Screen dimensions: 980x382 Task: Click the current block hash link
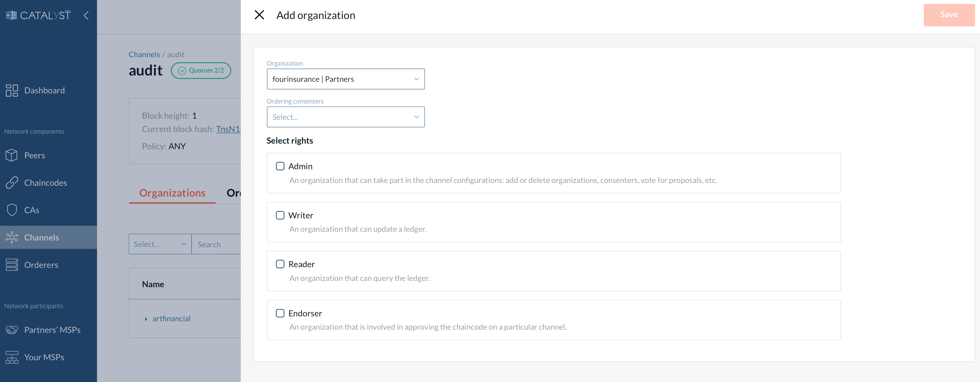pos(228,129)
